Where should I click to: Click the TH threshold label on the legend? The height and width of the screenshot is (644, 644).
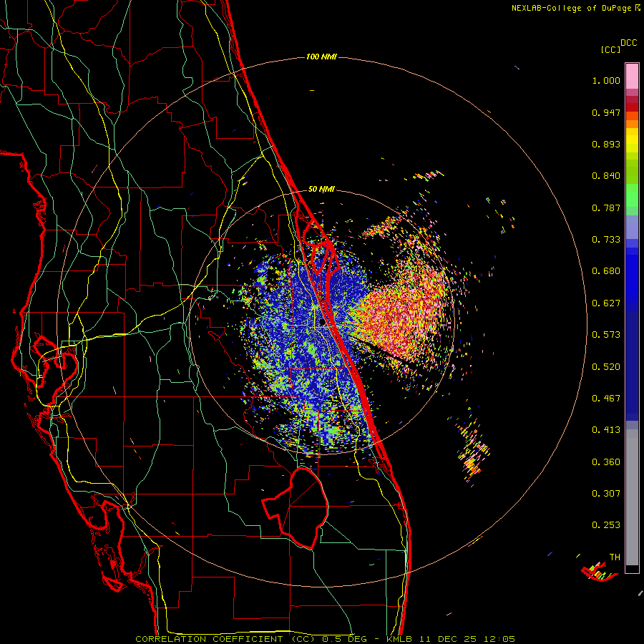pyautogui.click(x=615, y=557)
